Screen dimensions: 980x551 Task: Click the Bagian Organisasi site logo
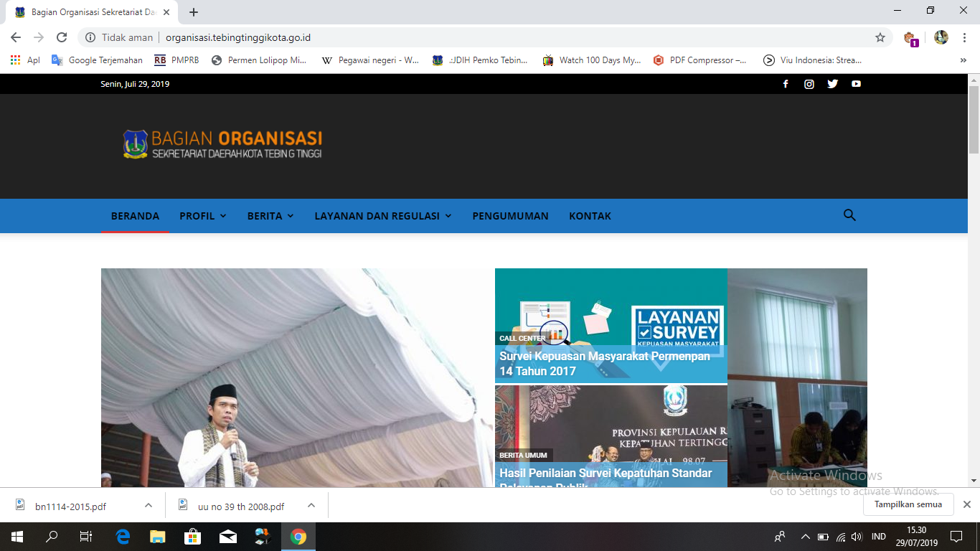[222, 144]
